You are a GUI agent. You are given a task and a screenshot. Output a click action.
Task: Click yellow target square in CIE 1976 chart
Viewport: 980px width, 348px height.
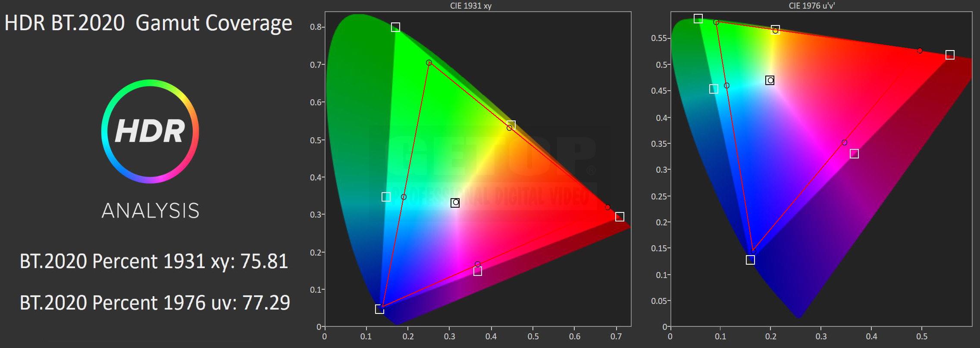775,30
